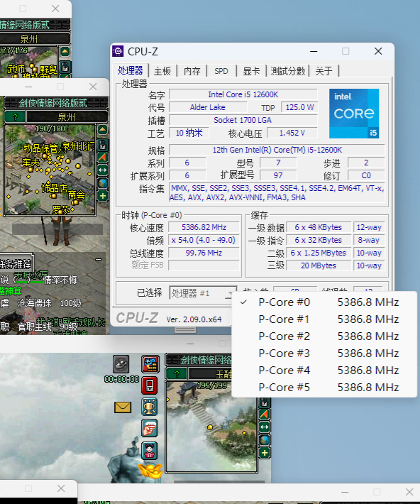Click orange flag icon beside the 190/180 minimap
Image resolution: width=420 pixels, height=504 pixels.
click(x=102, y=158)
